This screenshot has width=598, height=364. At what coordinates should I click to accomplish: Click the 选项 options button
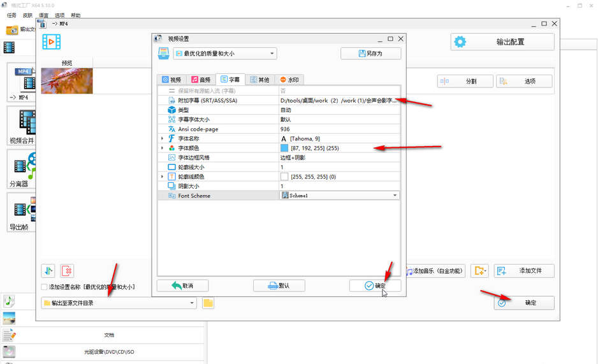(x=524, y=81)
